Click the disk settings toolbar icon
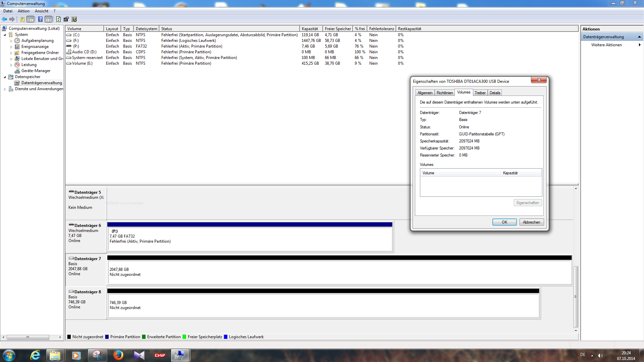Image resolution: width=644 pixels, height=362 pixels. (x=74, y=19)
